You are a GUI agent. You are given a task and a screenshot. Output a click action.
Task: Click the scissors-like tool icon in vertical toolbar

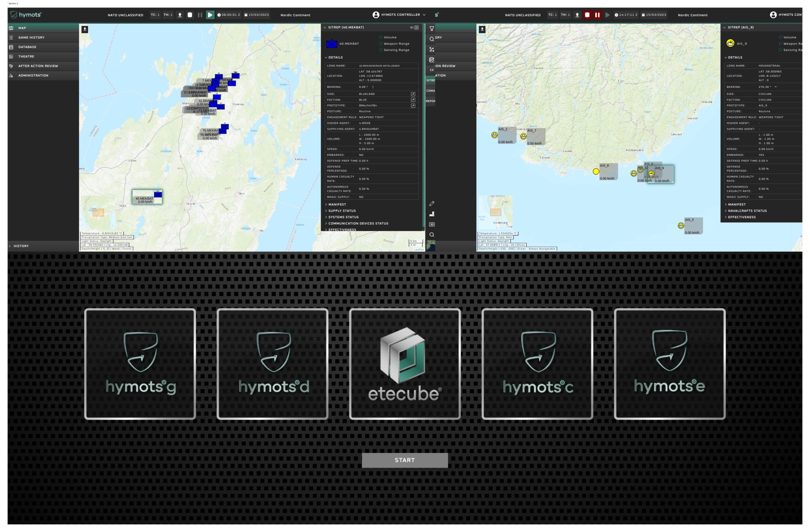pos(431,49)
